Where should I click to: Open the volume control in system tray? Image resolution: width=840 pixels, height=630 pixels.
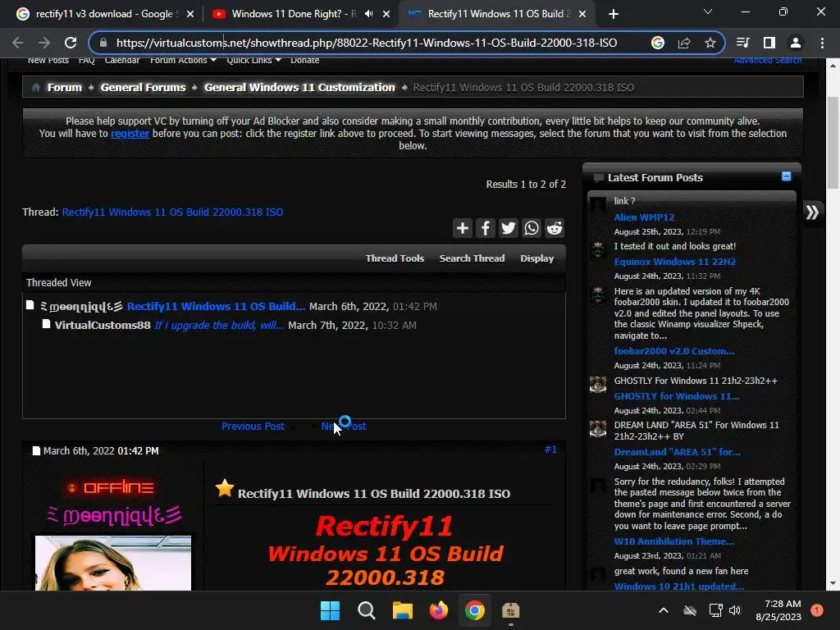tap(735, 610)
